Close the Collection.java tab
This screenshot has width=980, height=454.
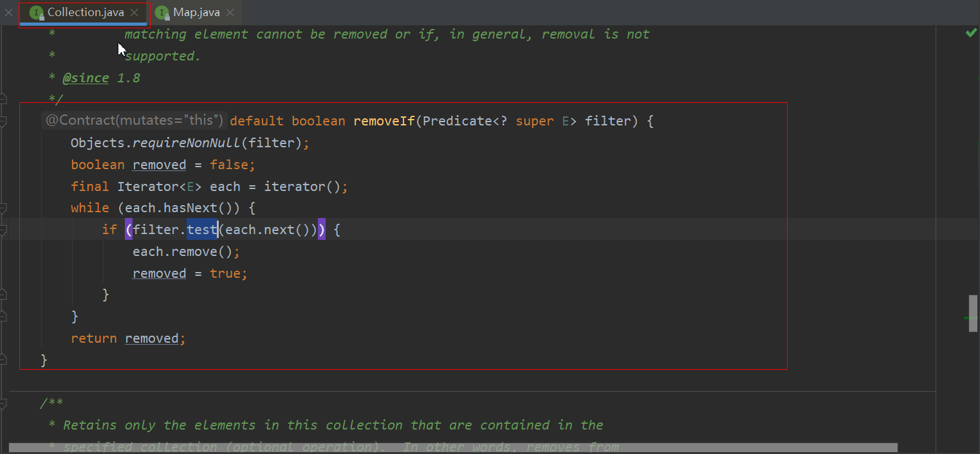tap(134, 13)
